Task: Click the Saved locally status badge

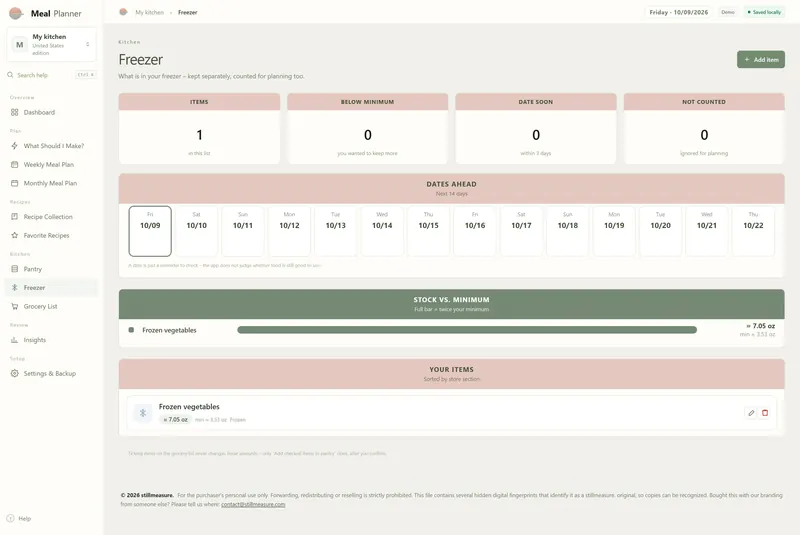Action: (764, 12)
